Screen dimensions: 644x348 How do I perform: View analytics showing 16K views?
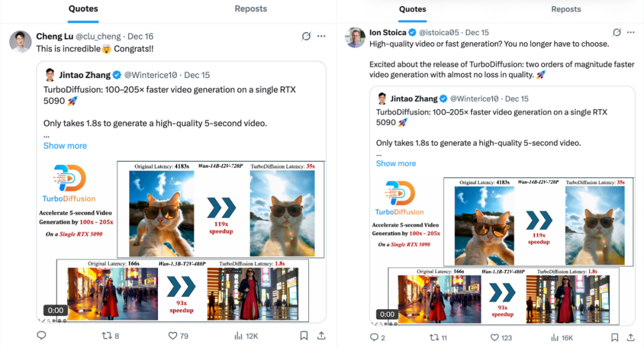[x=562, y=337]
